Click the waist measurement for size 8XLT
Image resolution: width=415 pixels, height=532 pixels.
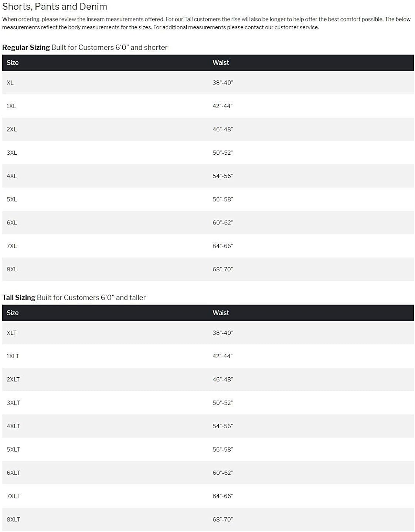222,519
